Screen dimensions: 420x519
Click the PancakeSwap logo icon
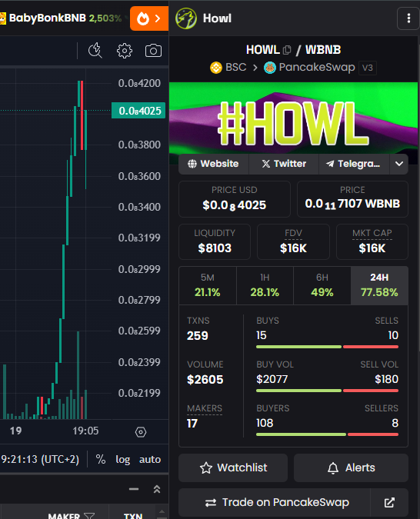[x=270, y=68]
